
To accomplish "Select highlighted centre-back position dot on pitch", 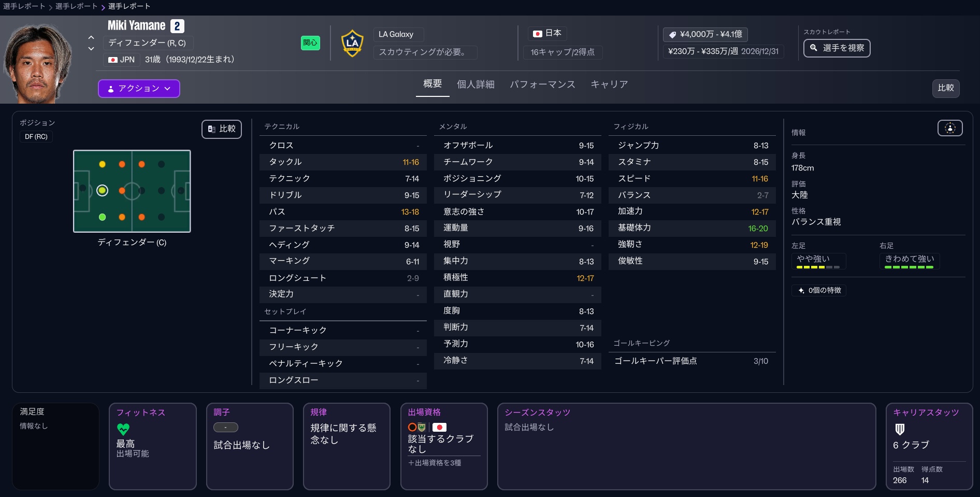I will coord(103,191).
